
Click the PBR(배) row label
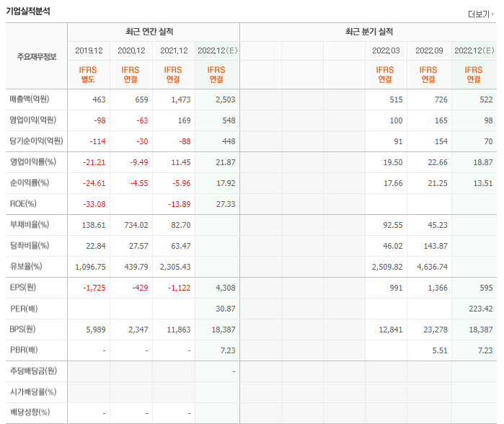point(24,350)
